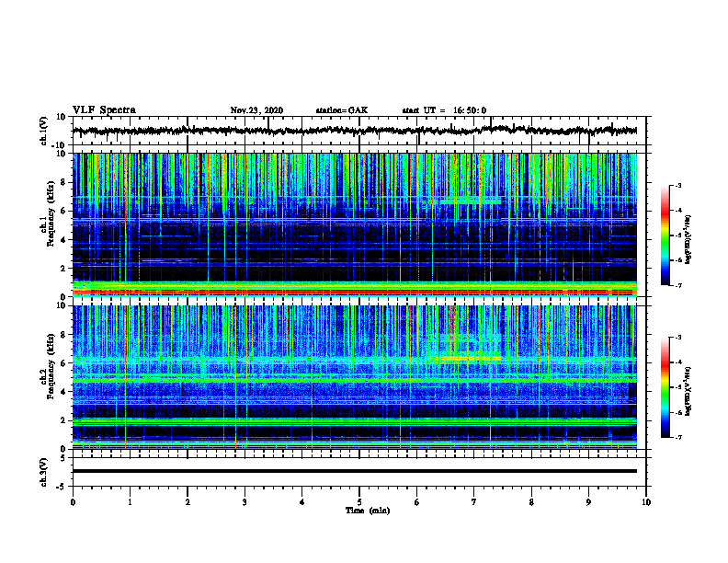Click the ch.1 voltage waveform trace
The image size is (728, 563).
click(x=354, y=131)
